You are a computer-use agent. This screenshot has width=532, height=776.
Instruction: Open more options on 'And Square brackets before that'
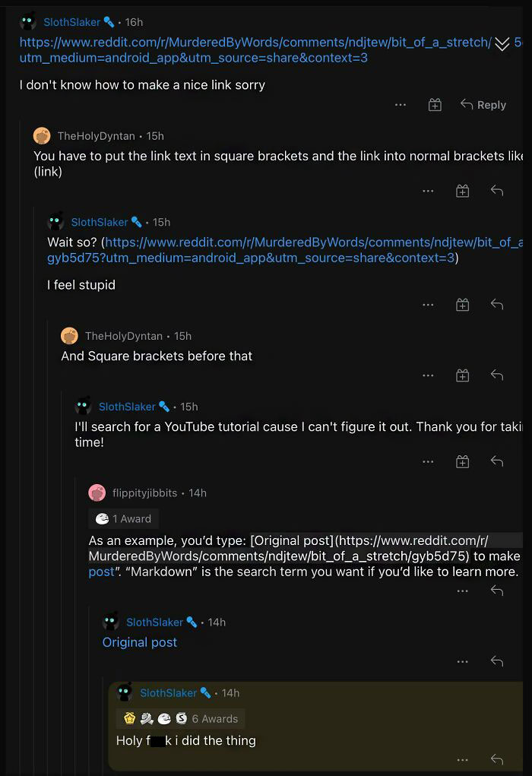coord(428,375)
